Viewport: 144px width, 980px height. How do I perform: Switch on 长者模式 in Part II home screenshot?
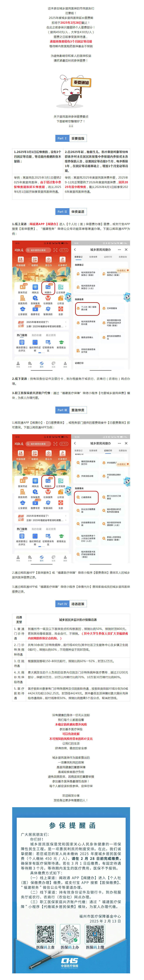62,262
